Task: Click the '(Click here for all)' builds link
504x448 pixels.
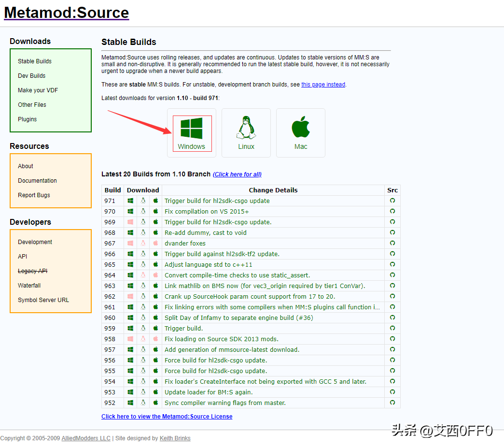Action: click(x=237, y=174)
